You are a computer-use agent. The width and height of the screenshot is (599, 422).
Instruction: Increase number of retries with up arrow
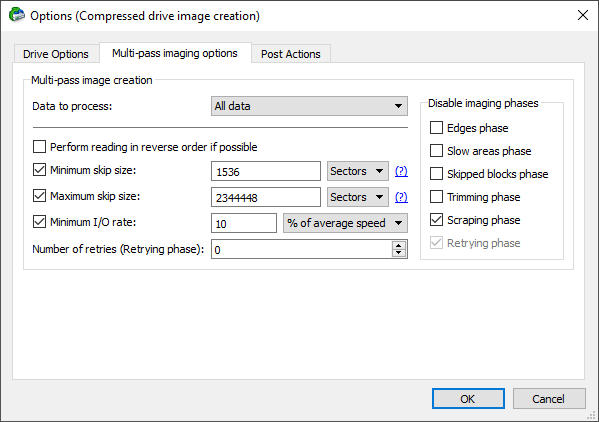[399, 246]
